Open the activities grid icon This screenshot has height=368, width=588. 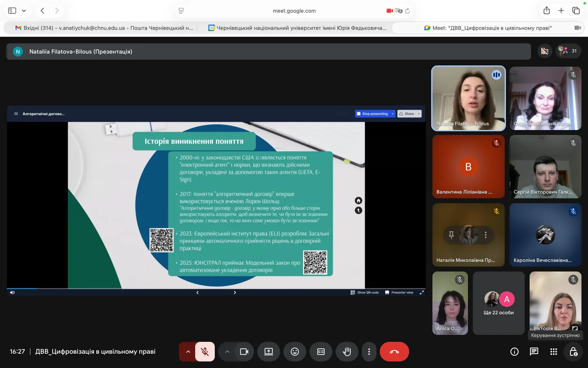pyautogui.click(x=553, y=352)
